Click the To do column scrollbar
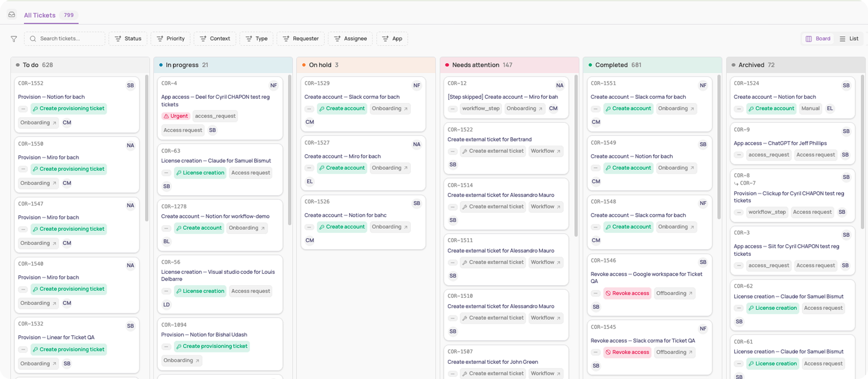Image resolution: width=868 pixels, height=379 pixels. pyautogui.click(x=147, y=148)
